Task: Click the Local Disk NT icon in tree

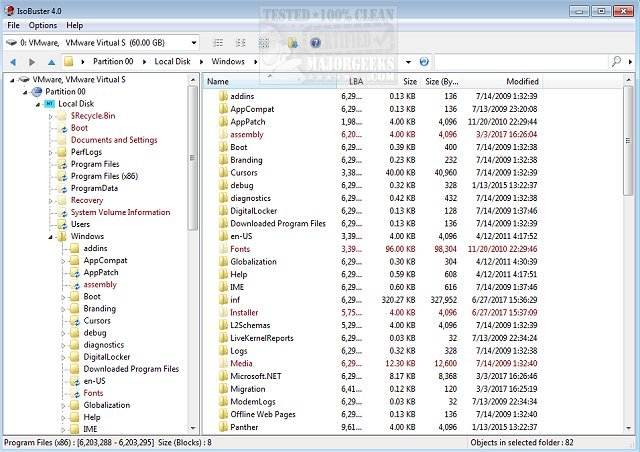Action: point(49,104)
